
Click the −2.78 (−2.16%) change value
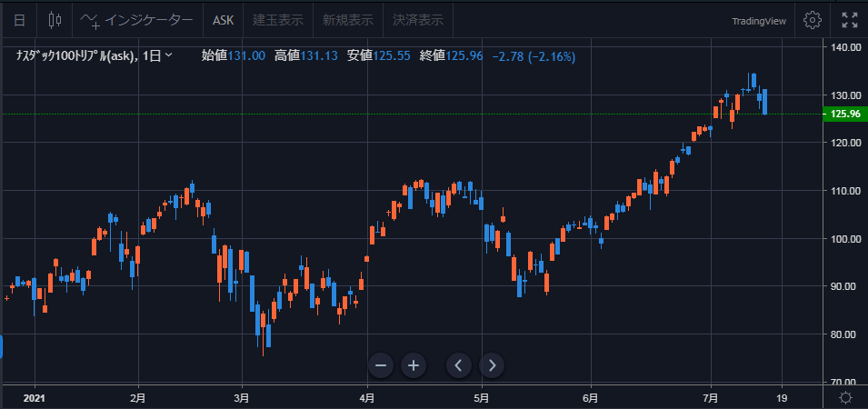534,56
